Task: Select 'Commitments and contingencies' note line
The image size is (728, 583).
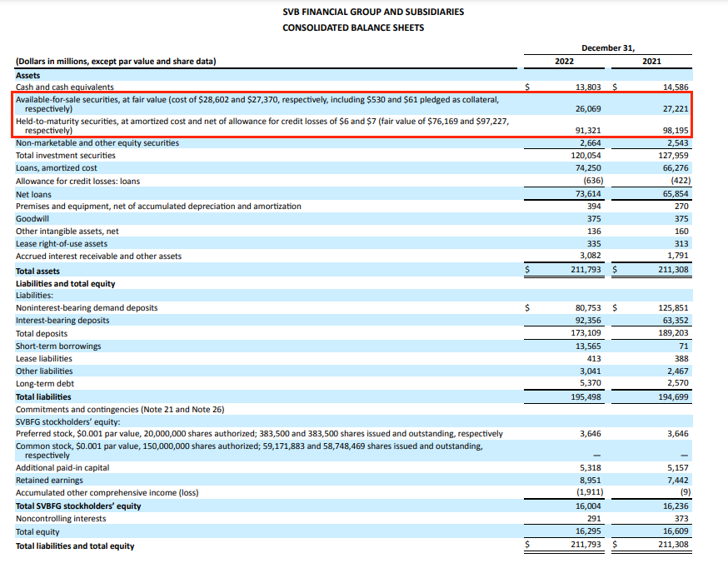Action: point(120,410)
